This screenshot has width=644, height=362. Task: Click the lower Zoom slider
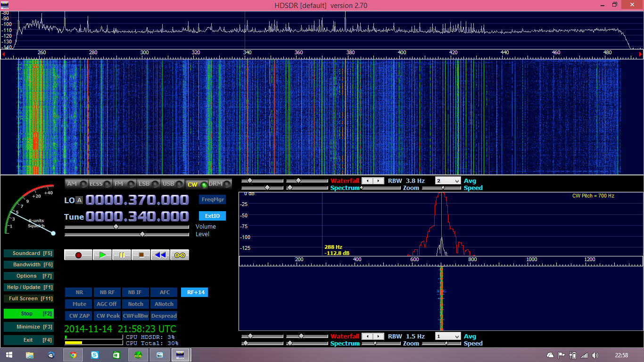point(380,343)
